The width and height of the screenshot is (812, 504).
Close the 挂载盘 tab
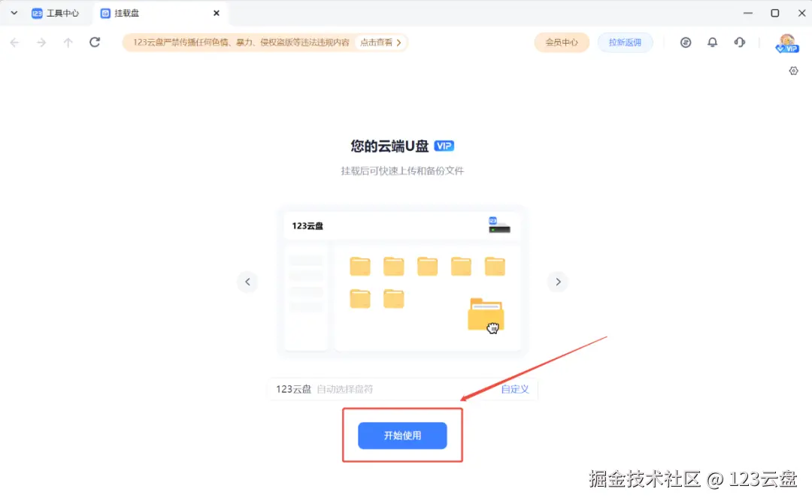click(217, 13)
